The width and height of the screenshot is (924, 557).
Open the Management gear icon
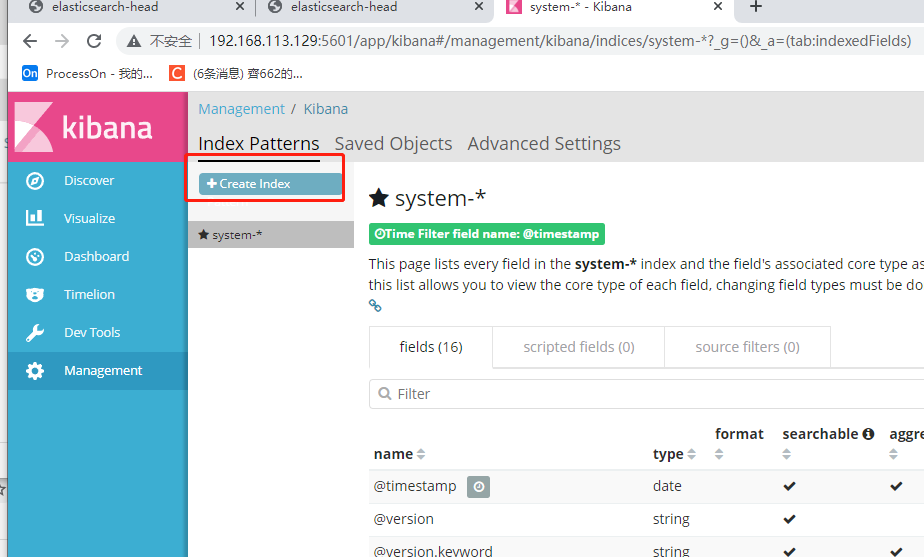tap(35, 371)
